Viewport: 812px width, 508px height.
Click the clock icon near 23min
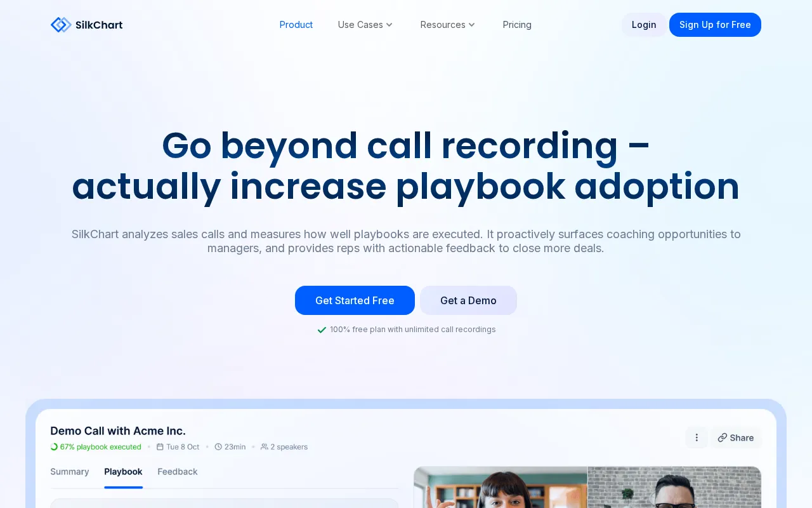218,447
